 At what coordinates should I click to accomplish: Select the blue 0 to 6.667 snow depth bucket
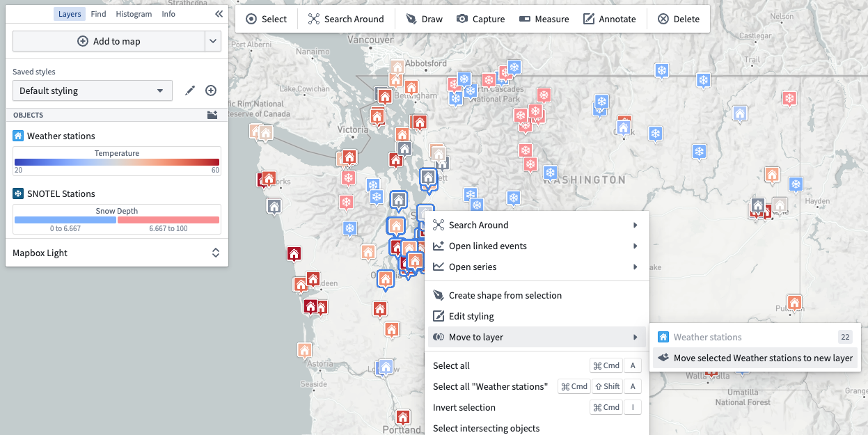pyautogui.click(x=65, y=220)
